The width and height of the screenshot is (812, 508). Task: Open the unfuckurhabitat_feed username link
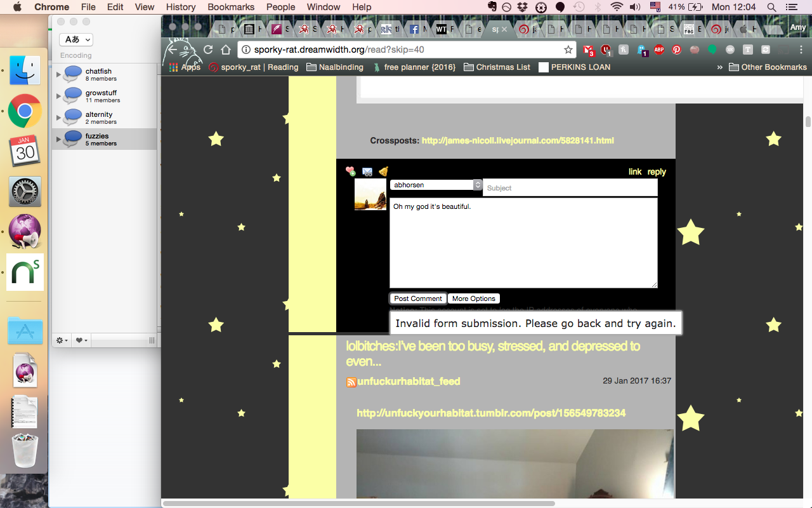pyautogui.click(x=409, y=382)
